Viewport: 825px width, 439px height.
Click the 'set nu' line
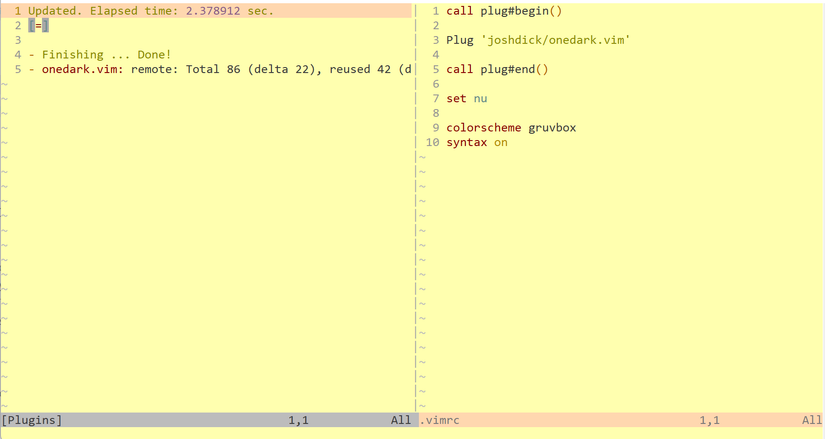(x=467, y=98)
